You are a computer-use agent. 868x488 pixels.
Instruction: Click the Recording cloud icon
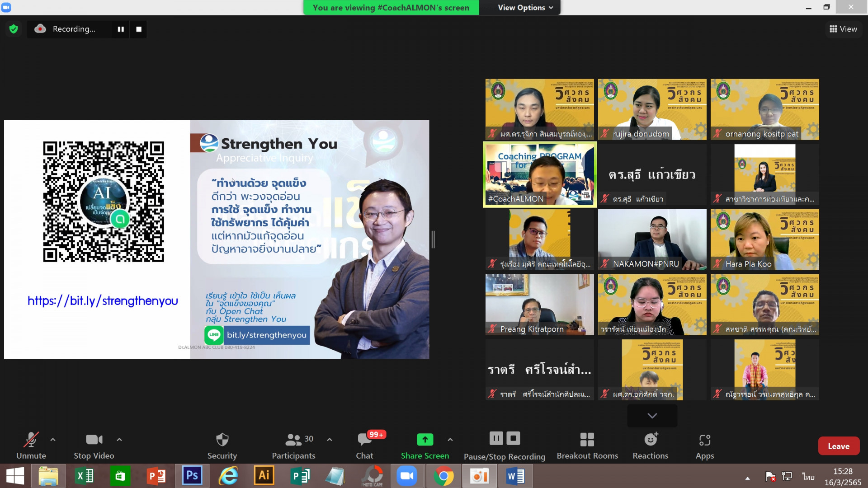[x=40, y=28]
